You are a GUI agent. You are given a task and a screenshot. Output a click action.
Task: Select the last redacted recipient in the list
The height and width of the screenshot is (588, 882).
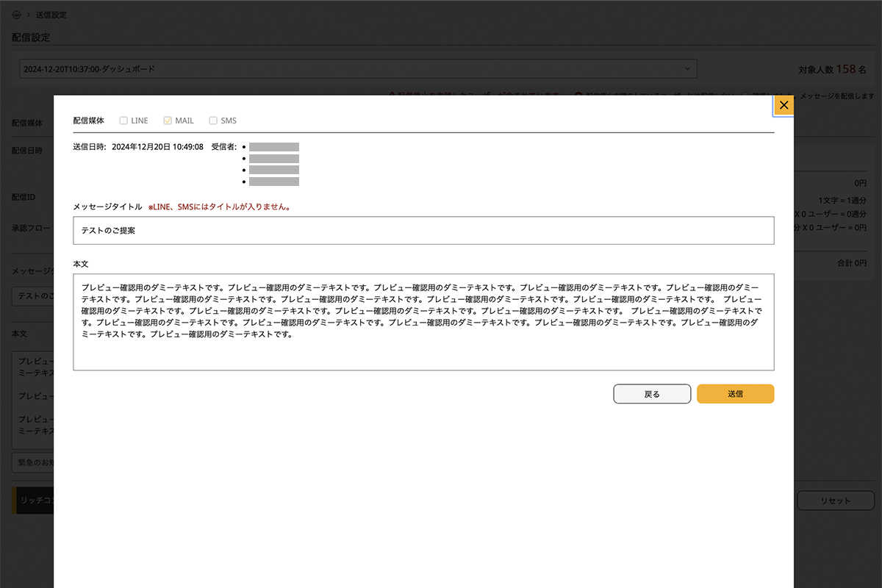[273, 182]
